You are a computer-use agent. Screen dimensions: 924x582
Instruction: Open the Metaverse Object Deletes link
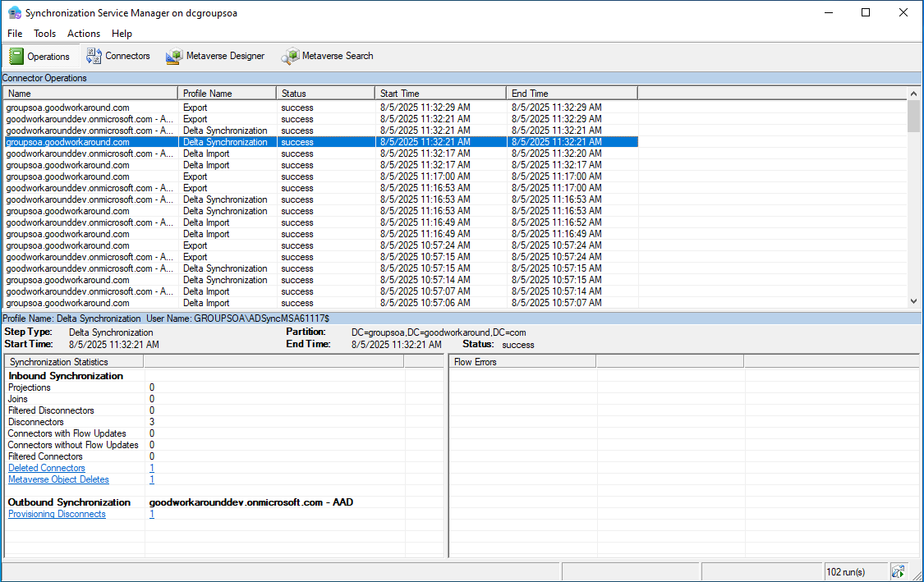pyautogui.click(x=58, y=479)
